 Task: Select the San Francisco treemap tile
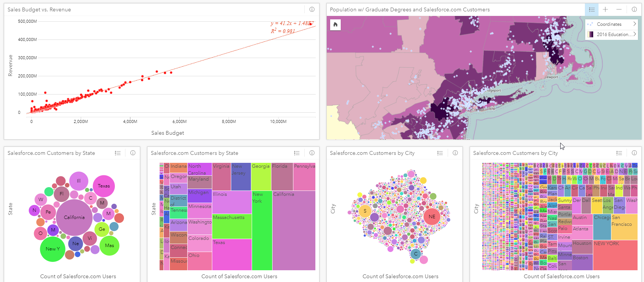click(624, 227)
